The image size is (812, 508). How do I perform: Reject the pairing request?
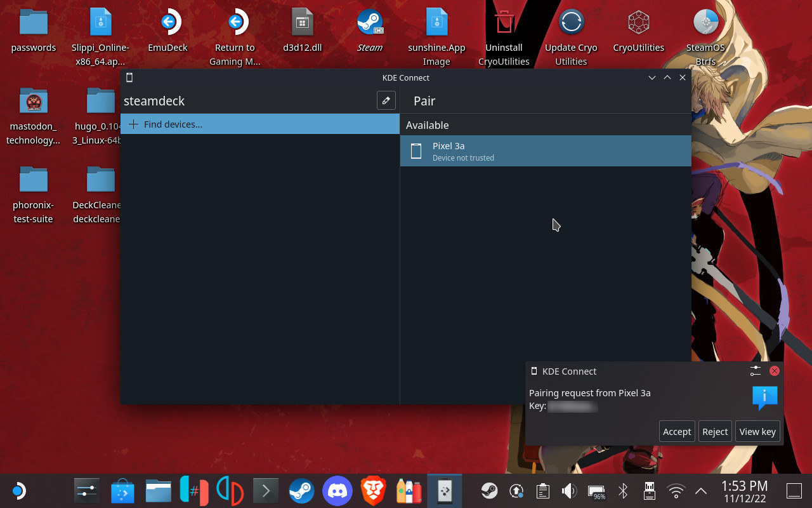point(715,431)
